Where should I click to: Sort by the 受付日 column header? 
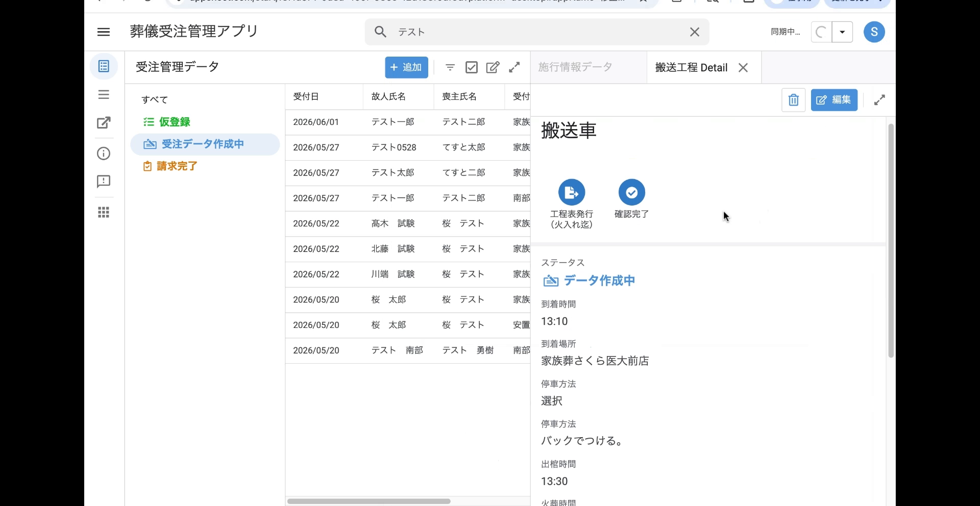click(306, 96)
